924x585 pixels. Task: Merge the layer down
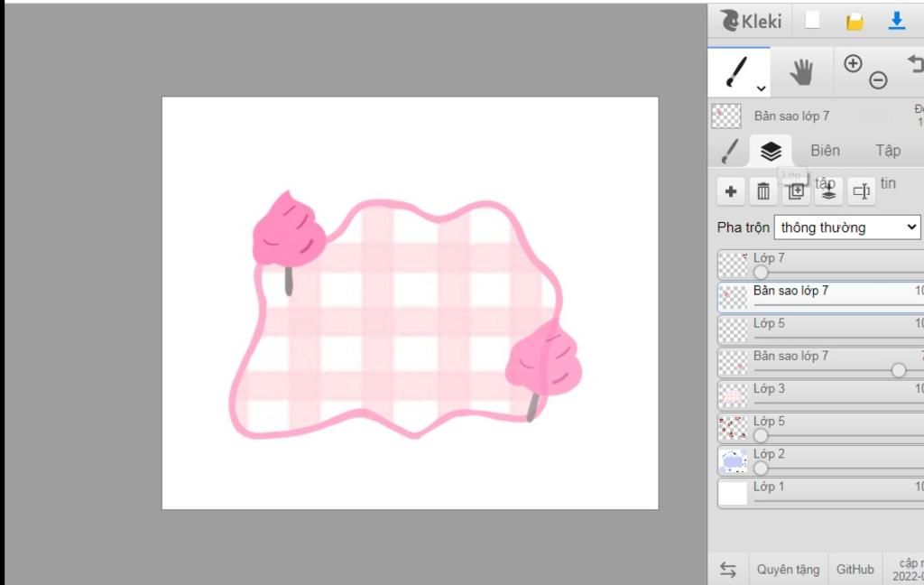(x=828, y=191)
